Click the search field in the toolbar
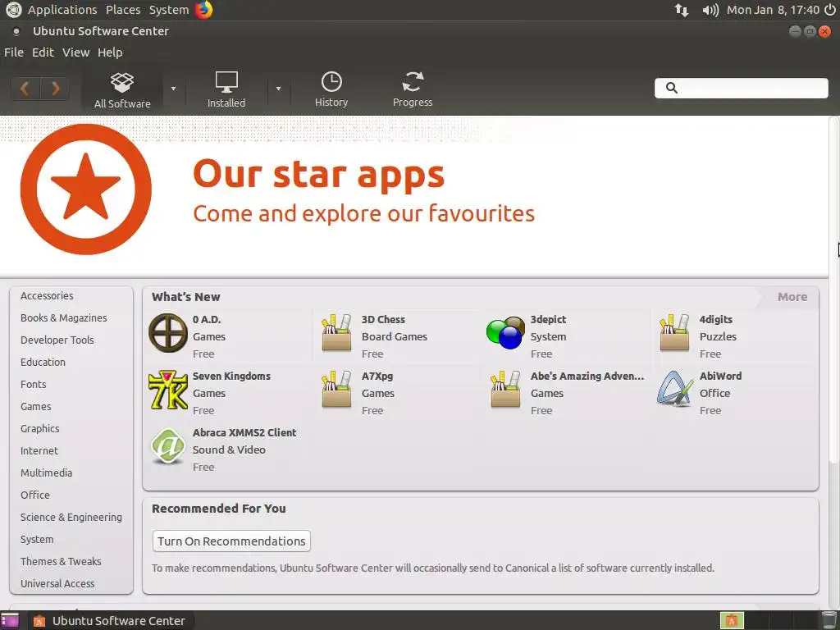 click(x=741, y=89)
